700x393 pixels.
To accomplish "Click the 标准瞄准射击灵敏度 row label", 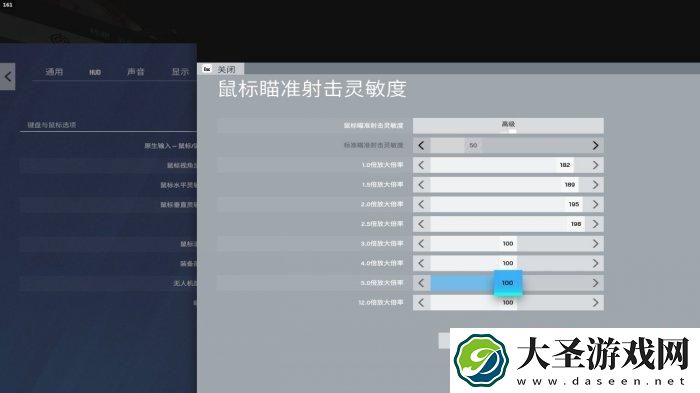I will tap(373, 145).
